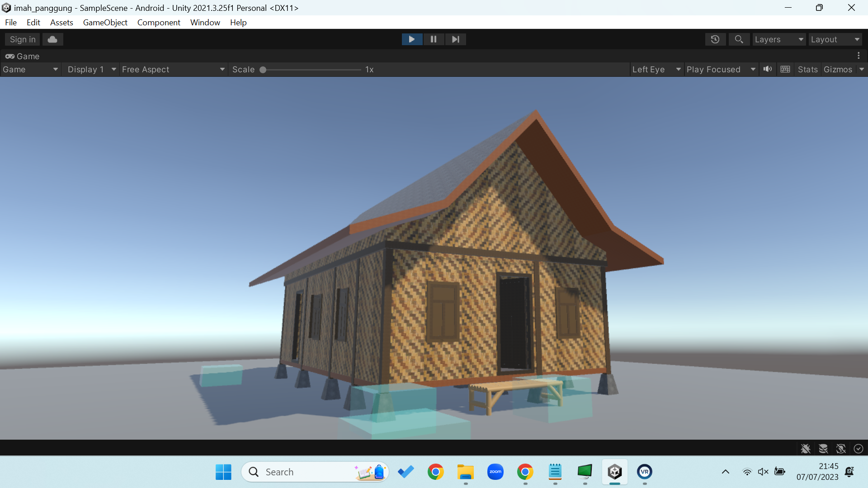Open the Layout dropdown
This screenshot has height=488, width=868.
pos(835,39)
